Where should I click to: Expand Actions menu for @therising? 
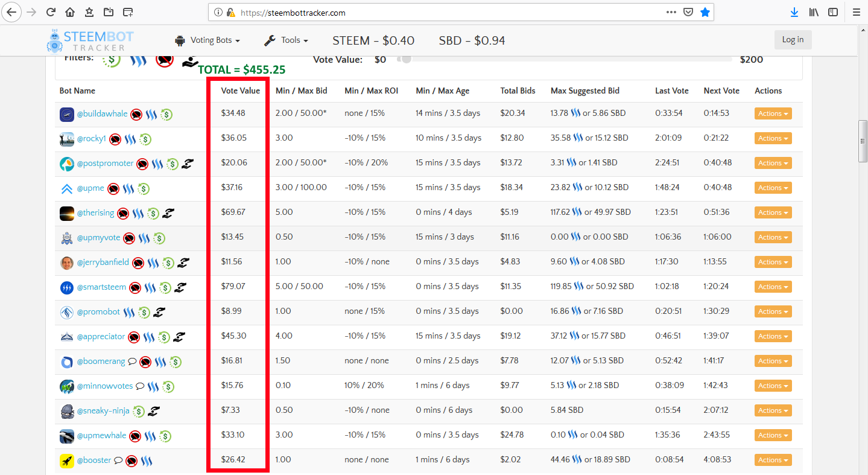tap(773, 212)
